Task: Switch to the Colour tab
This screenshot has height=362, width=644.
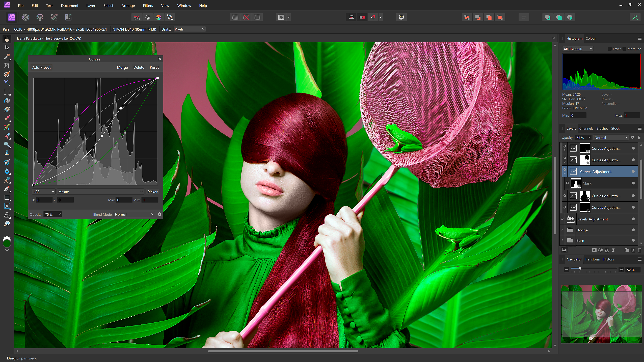Action: [x=591, y=38]
